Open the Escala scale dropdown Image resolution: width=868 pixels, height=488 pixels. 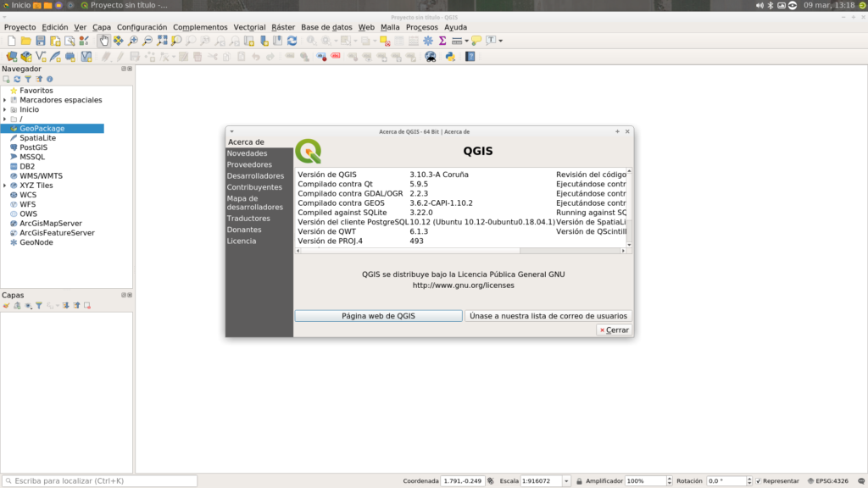(565, 481)
